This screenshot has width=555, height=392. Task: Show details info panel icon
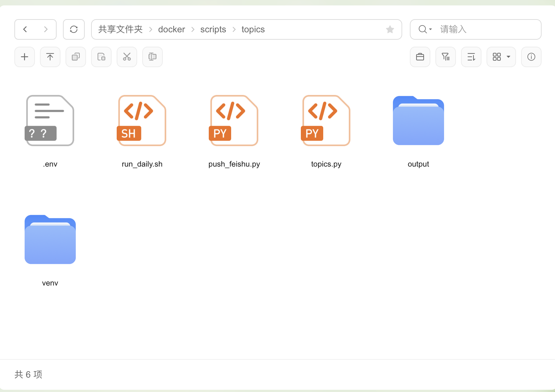click(531, 57)
